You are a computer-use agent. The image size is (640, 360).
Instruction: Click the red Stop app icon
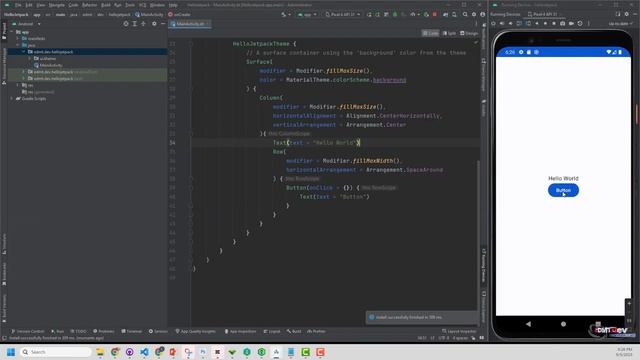point(435,14)
